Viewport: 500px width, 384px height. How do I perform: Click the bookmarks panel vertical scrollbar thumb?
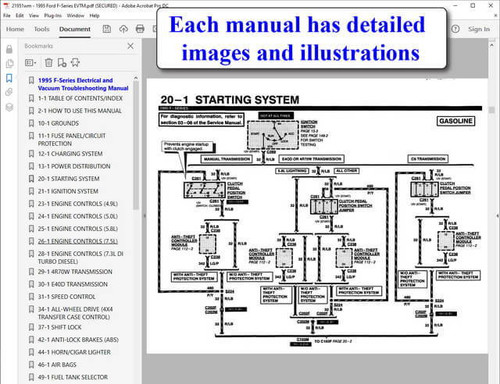(x=136, y=145)
